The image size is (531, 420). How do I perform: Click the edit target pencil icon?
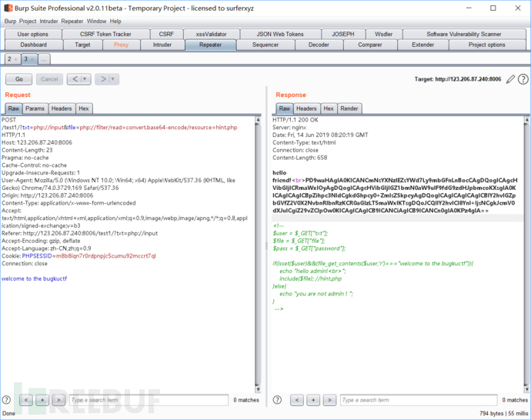coord(510,79)
